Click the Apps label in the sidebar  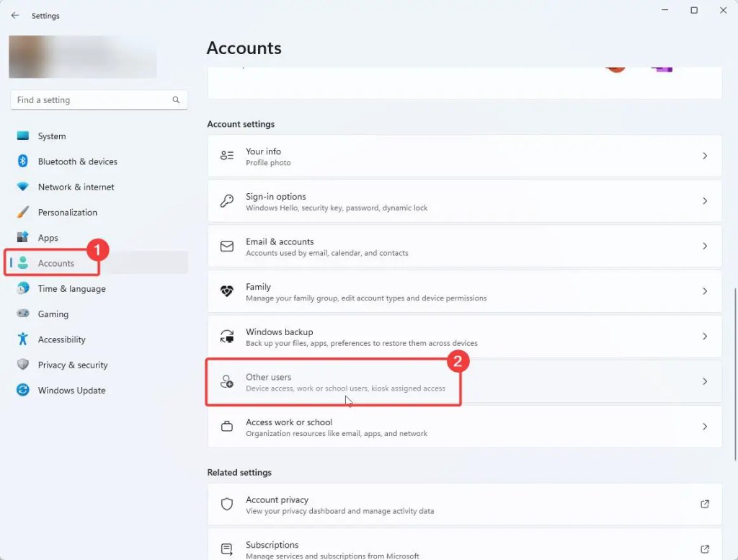tap(48, 238)
